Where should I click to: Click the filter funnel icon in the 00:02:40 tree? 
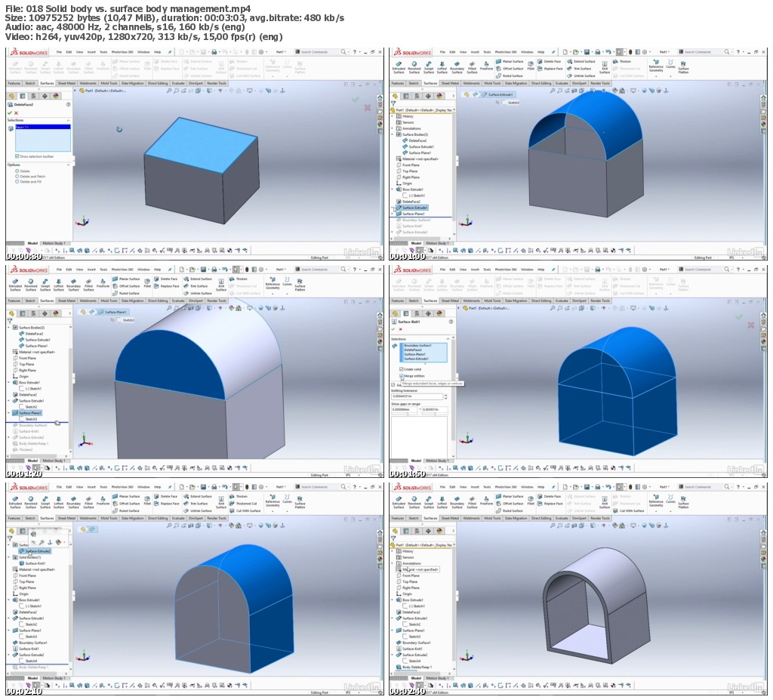tap(393, 538)
